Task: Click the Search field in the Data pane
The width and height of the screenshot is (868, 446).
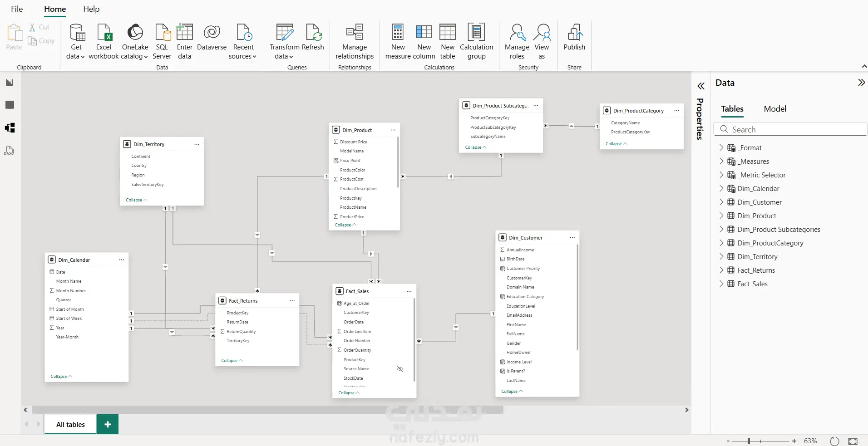Action: pos(790,129)
